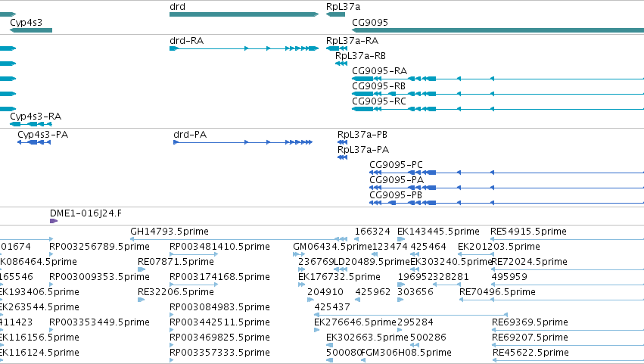This screenshot has height=364, width=644.
Task: Click the EK143445.5prime EST
Action: coord(401,239)
